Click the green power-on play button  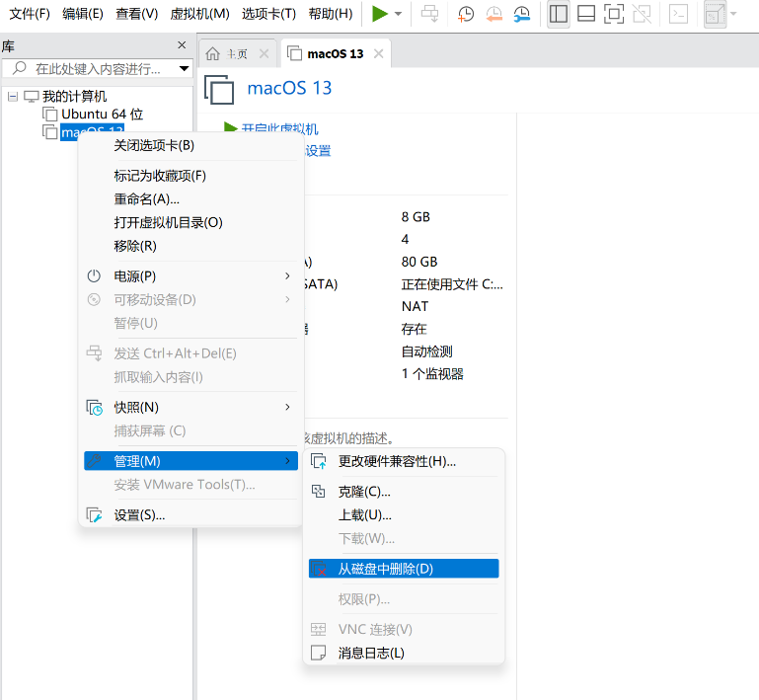[x=380, y=14]
